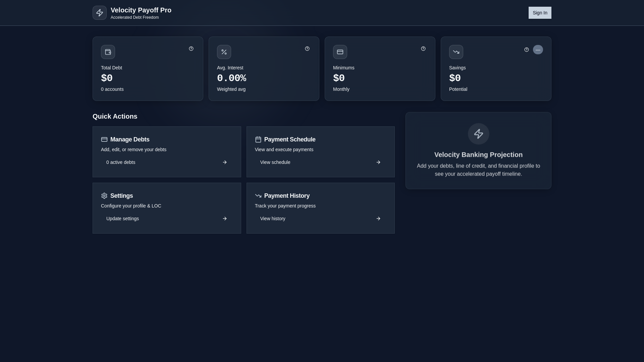Click the 0.00% average interest value
Screen dimensions: 644x362
[x=232, y=78]
